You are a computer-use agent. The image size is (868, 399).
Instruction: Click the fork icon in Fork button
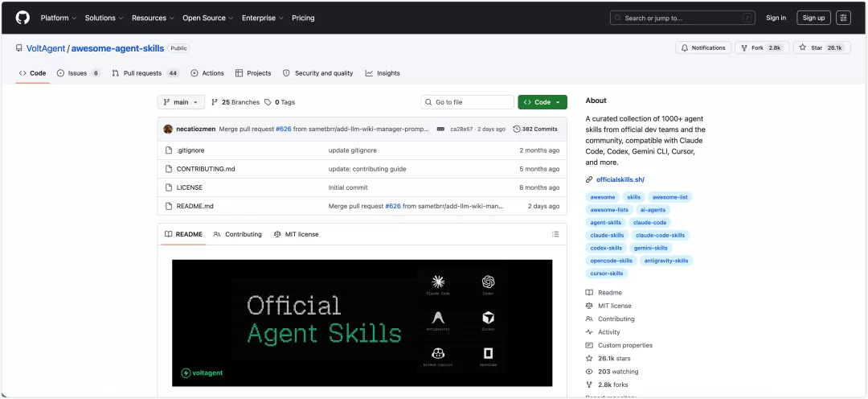point(744,47)
